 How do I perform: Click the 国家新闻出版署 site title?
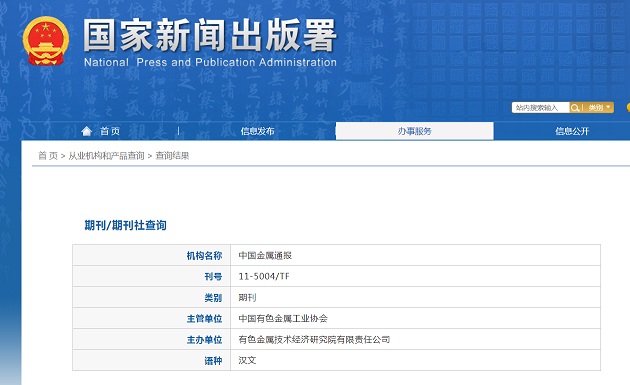[x=210, y=36]
